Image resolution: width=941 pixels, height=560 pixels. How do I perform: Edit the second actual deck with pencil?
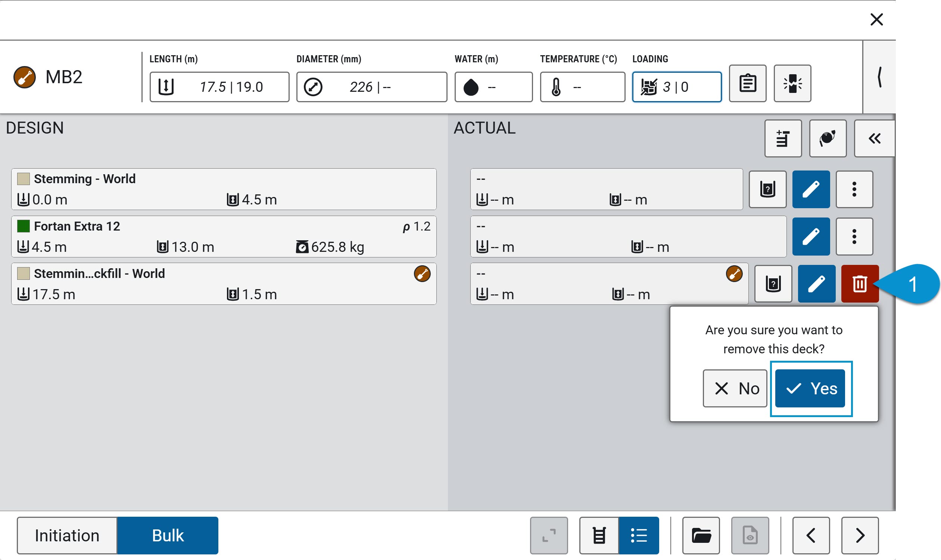(811, 237)
